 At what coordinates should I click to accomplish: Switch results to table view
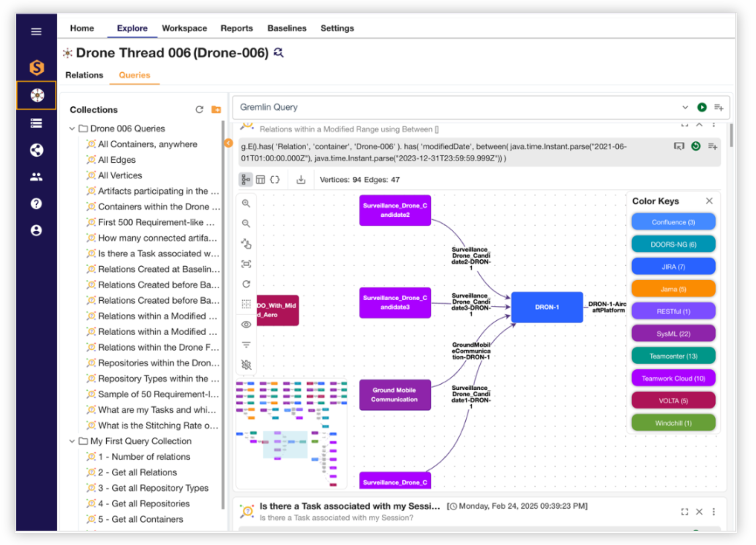[260, 180]
